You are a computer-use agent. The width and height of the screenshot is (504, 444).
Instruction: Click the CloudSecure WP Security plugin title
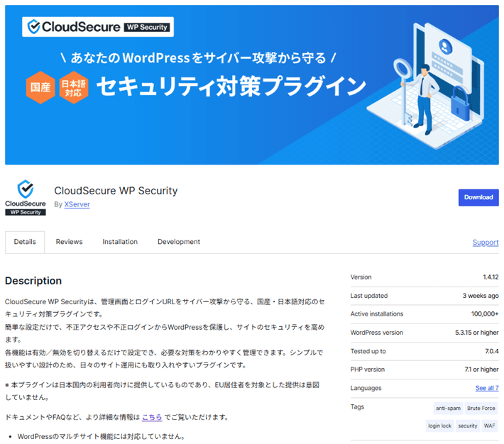pos(116,191)
